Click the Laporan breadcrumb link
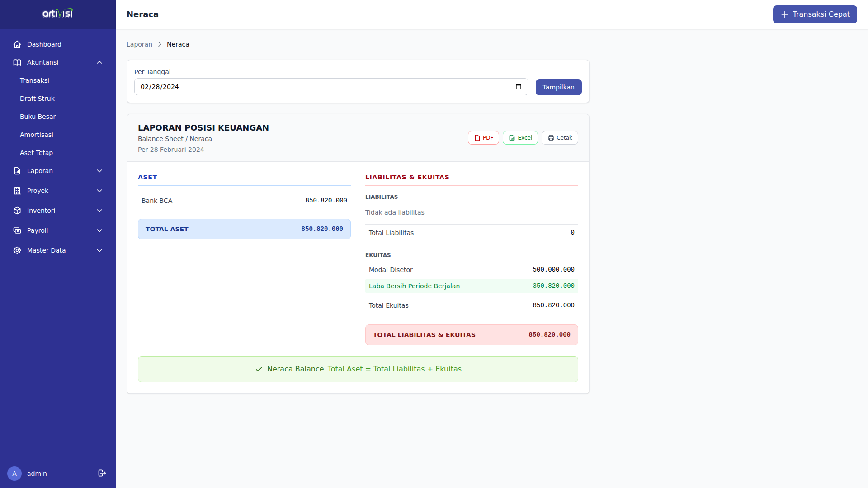868x488 pixels. pos(139,44)
